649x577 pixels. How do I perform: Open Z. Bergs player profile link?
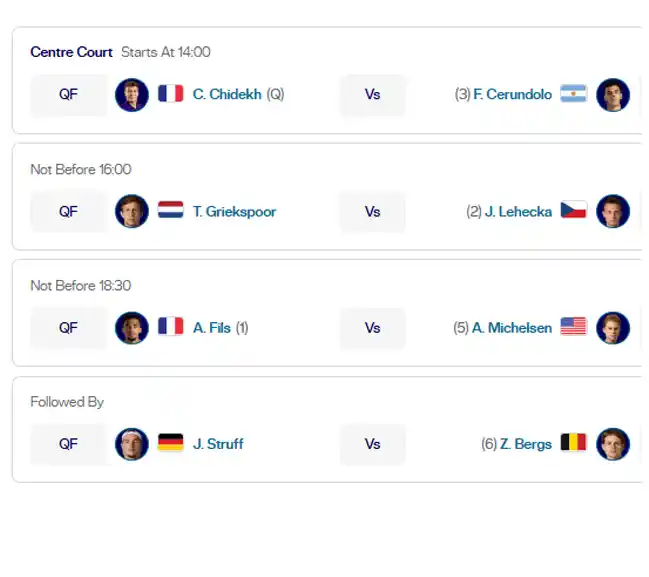[526, 444]
